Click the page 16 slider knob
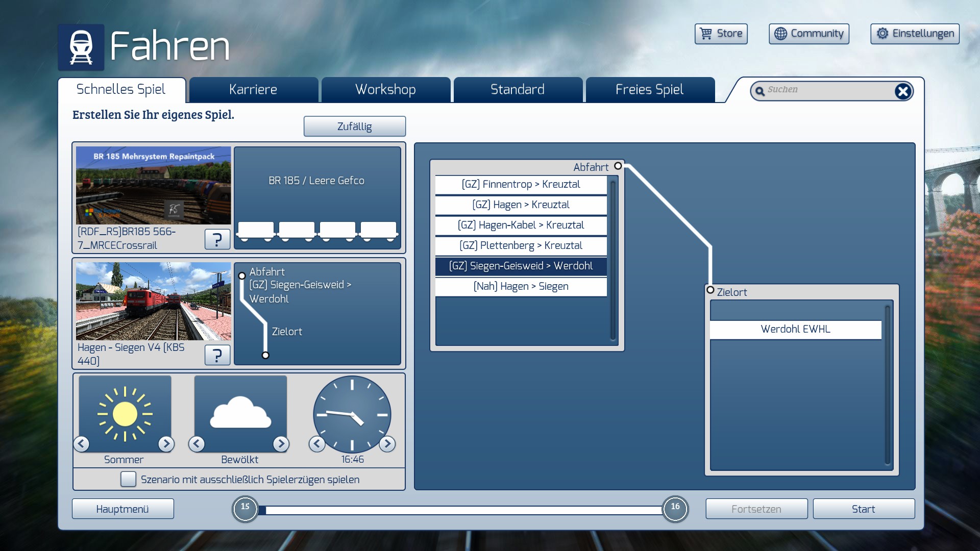The height and width of the screenshot is (551, 980). [675, 509]
